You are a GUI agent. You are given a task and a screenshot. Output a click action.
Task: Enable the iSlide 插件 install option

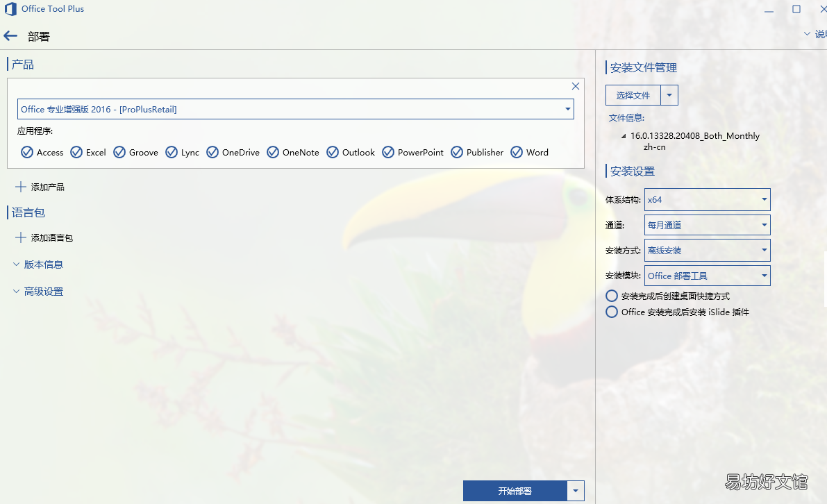coord(612,312)
